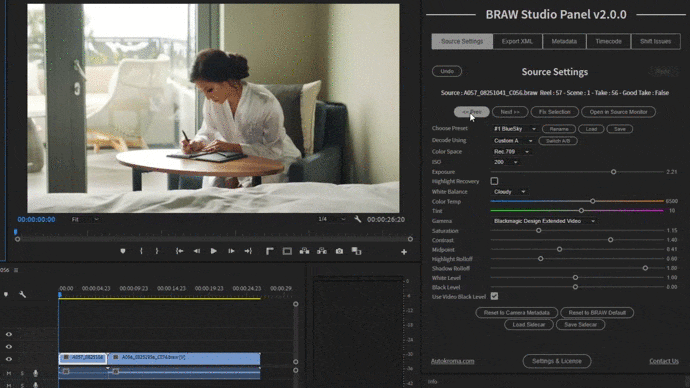Step back one frame
The height and width of the screenshot is (388, 690).
197,251
